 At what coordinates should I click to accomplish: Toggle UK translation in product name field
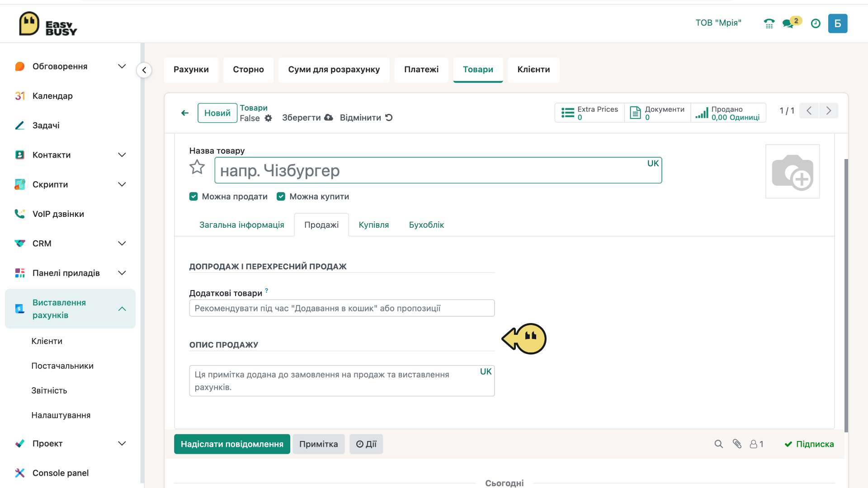point(653,164)
